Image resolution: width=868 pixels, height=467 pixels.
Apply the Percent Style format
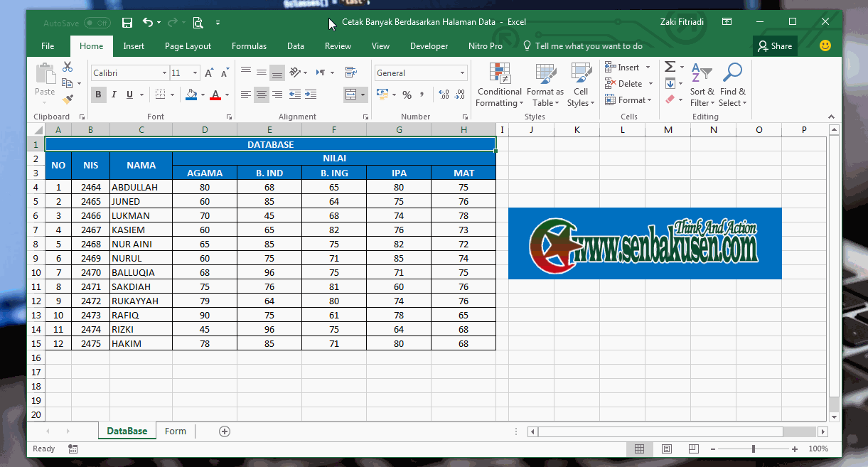click(x=407, y=93)
